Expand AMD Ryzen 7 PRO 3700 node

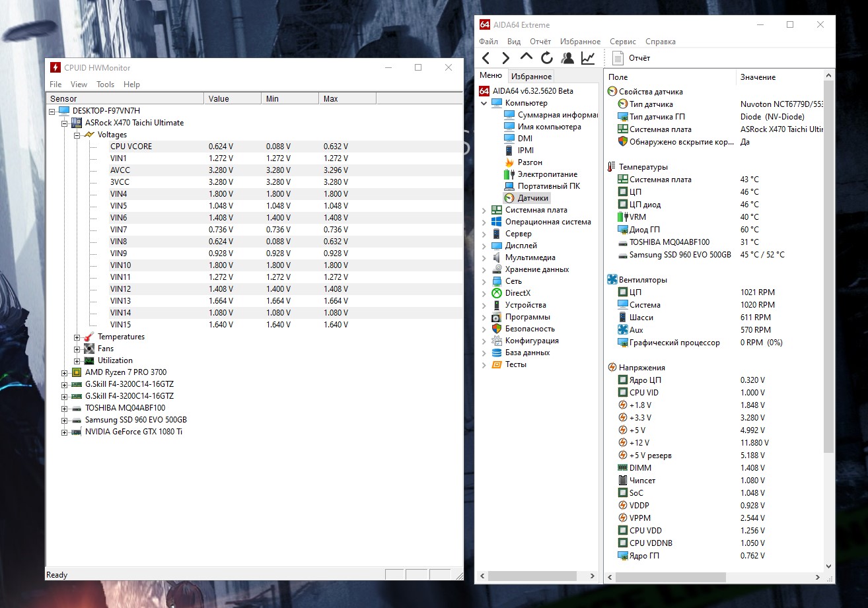click(65, 372)
